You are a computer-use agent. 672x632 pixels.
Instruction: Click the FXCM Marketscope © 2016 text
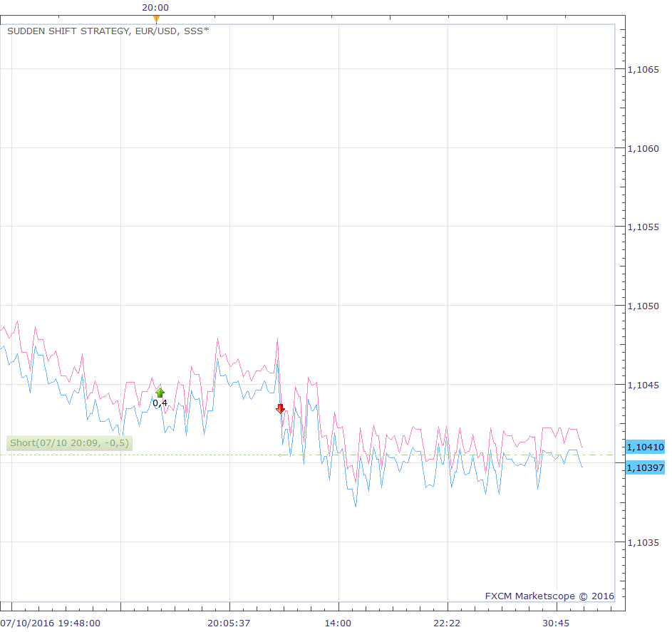[549, 596]
